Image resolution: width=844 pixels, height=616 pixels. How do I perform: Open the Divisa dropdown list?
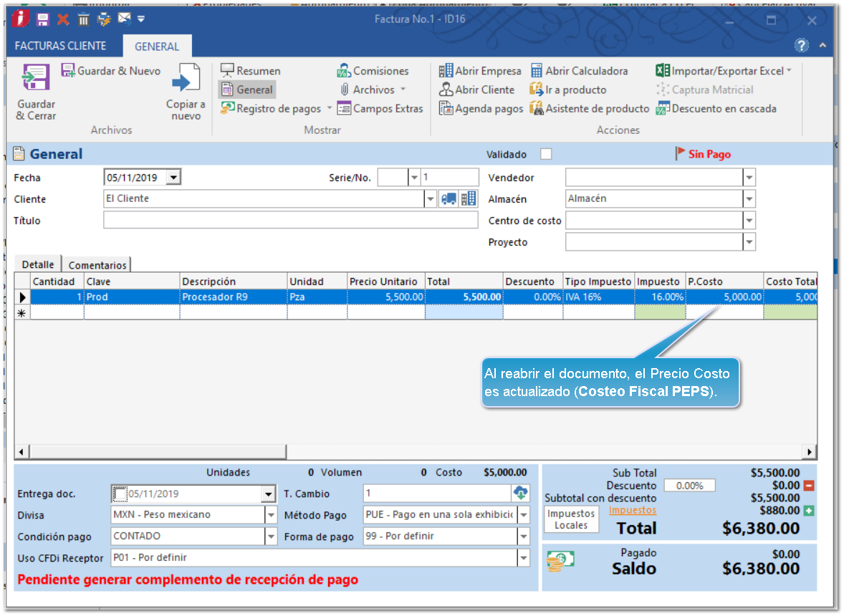click(x=271, y=515)
